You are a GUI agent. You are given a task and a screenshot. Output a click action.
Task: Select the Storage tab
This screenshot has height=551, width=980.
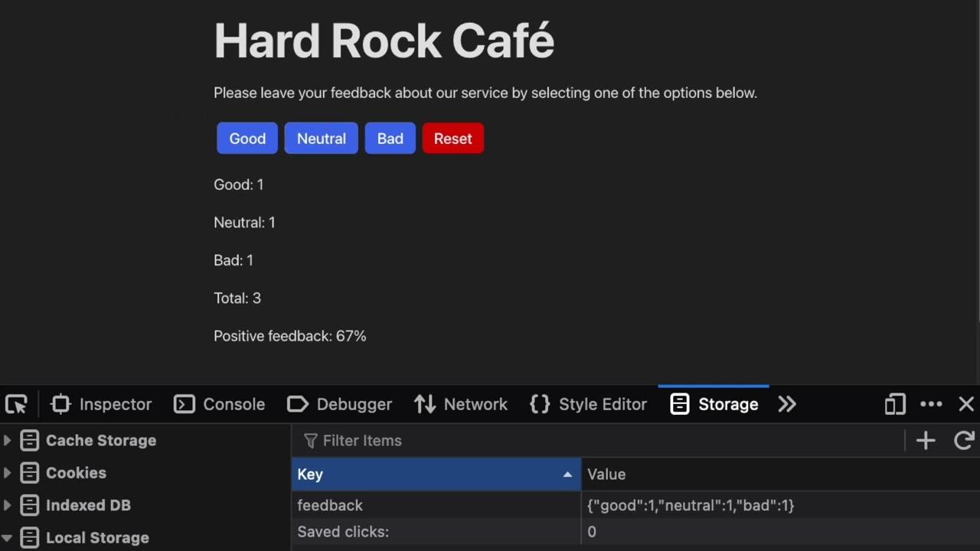point(714,404)
